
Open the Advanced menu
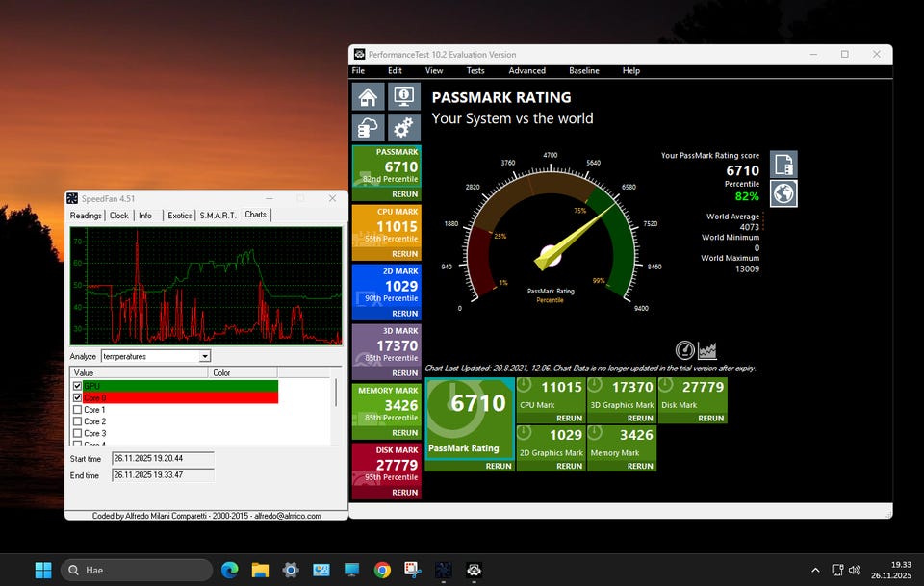[x=526, y=70]
